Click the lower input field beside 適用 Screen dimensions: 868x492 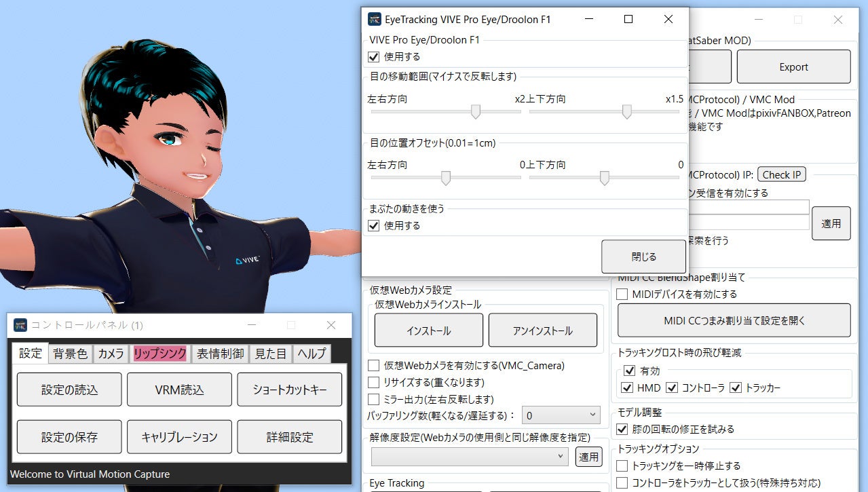point(749,223)
